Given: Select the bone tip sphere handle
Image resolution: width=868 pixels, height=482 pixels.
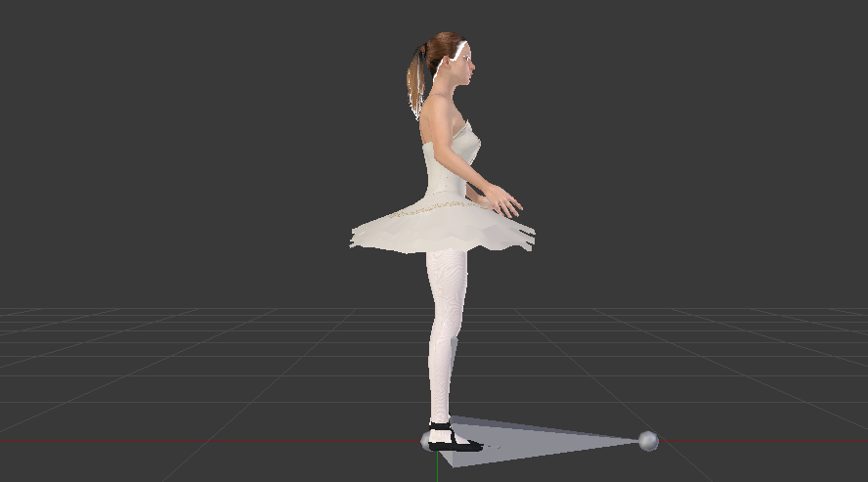Looking at the screenshot, I should pos(647,441).
